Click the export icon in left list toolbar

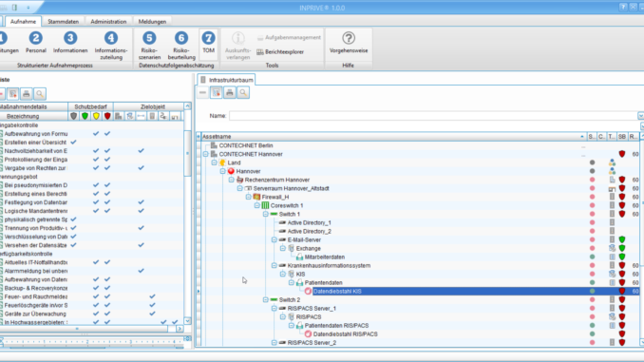(12, 94)
